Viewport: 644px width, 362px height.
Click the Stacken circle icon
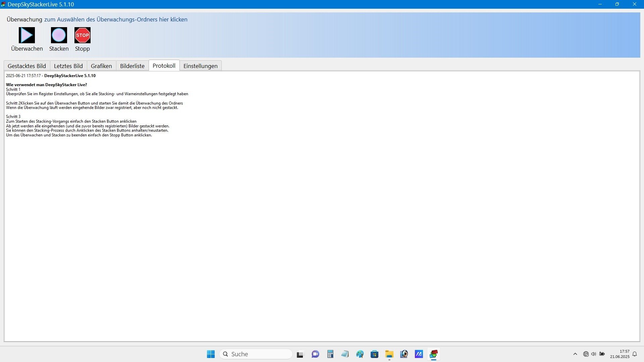point(59,35)
